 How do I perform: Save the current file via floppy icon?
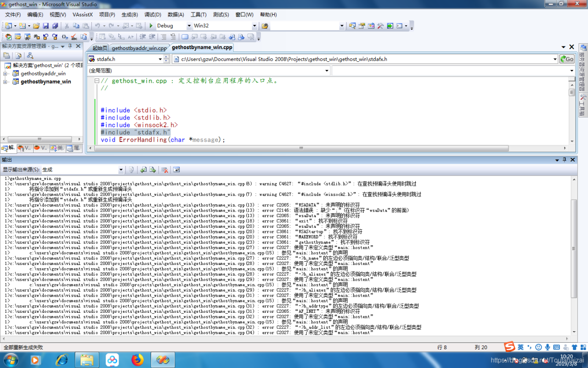pos(46,26)
